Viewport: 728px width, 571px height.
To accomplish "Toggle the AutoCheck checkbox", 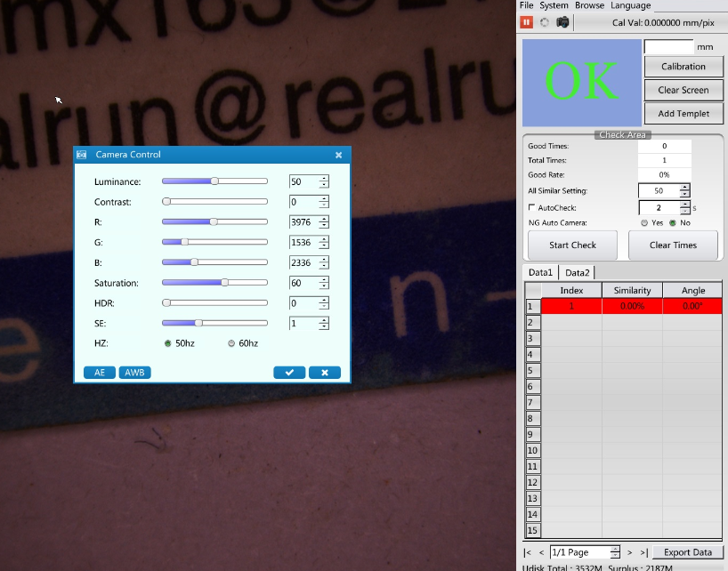I will [531, 207].
